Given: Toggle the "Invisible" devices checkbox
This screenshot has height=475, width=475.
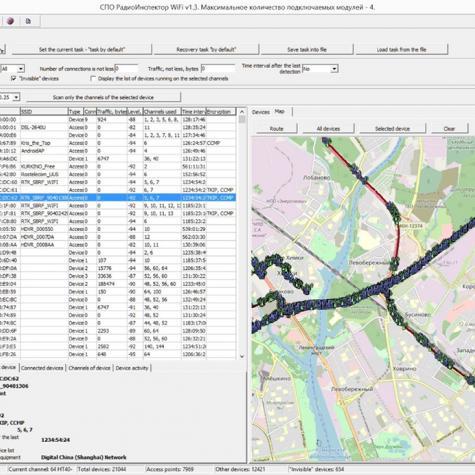Looking at the screenshot, I should coord(14,78).
